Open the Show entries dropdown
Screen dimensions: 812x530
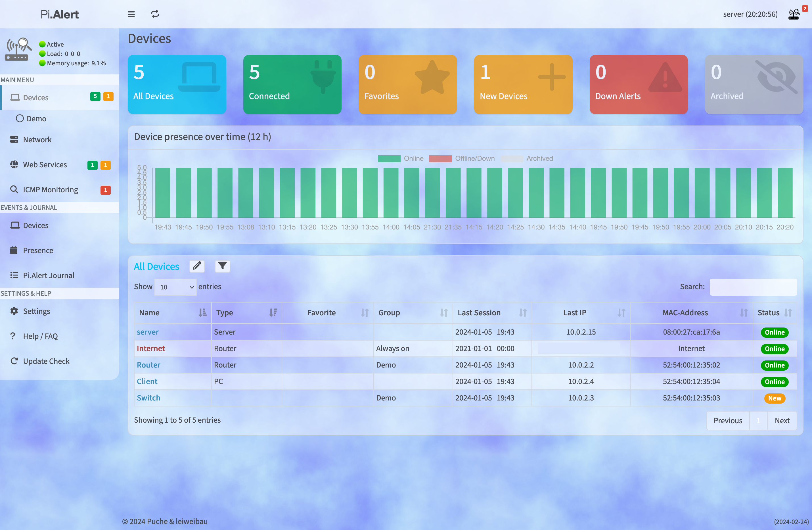click(175, 287)
